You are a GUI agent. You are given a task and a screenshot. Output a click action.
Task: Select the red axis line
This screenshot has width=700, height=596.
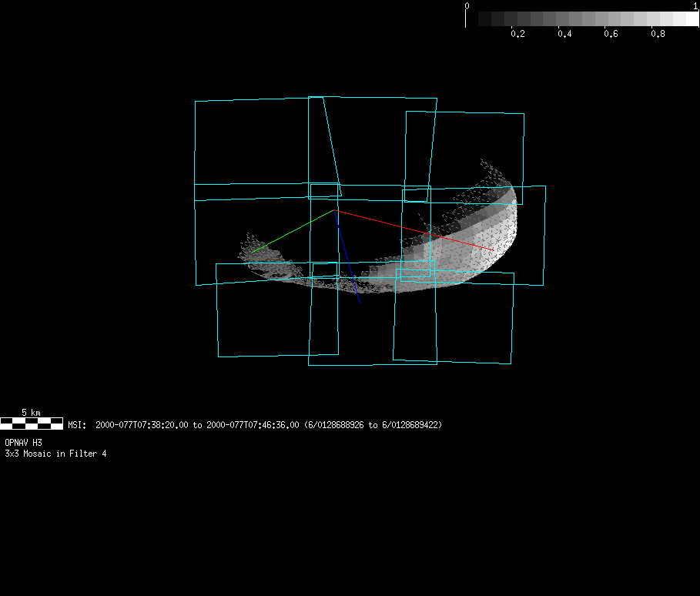416,230
